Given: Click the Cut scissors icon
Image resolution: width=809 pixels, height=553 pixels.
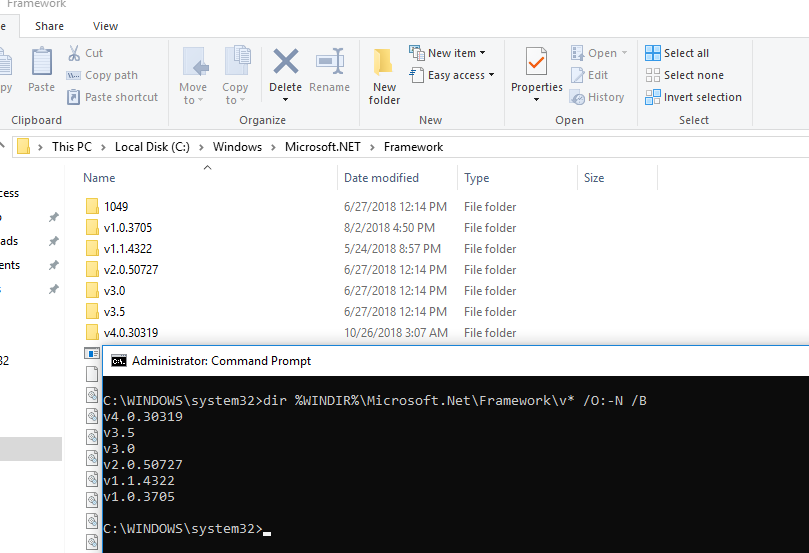Looking at the screenshot, I should (74, 53).
